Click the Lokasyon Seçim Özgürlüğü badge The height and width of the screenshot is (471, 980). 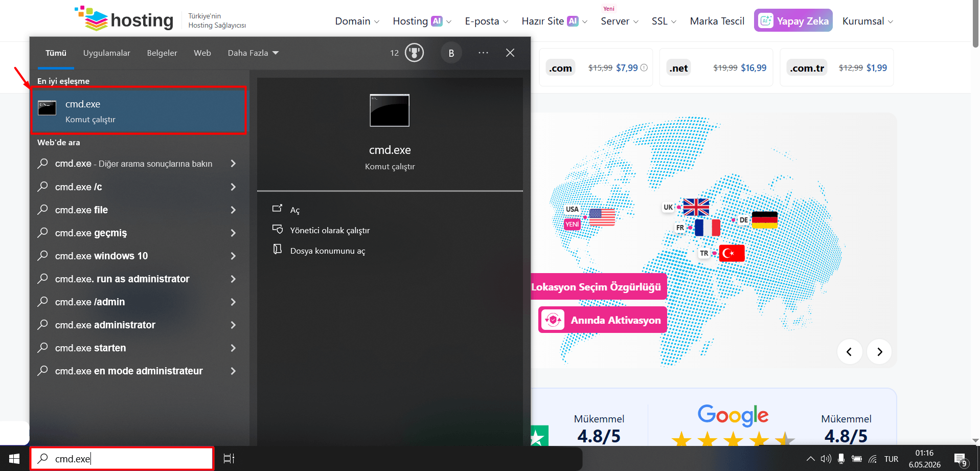tap(599, 287)
